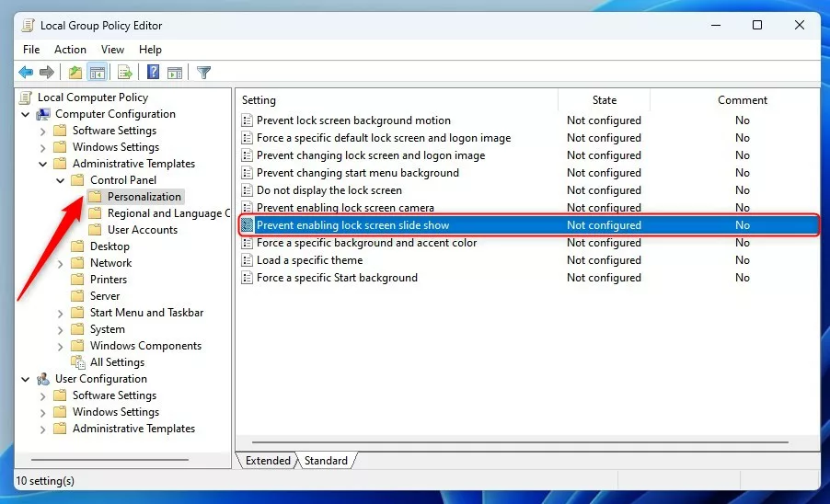830x504 pixels.
Task: Open the File menu
Action: pos(31,49)
